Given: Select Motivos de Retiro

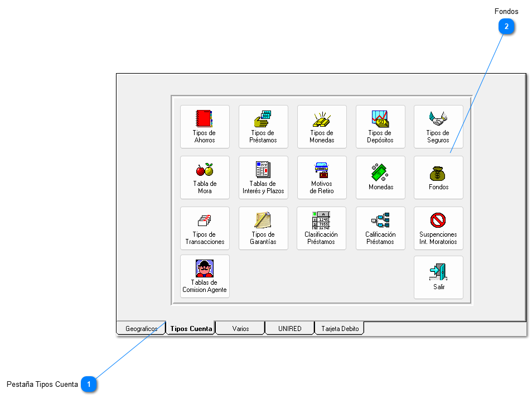Looking at the screenshot, I should coord(322,177).
